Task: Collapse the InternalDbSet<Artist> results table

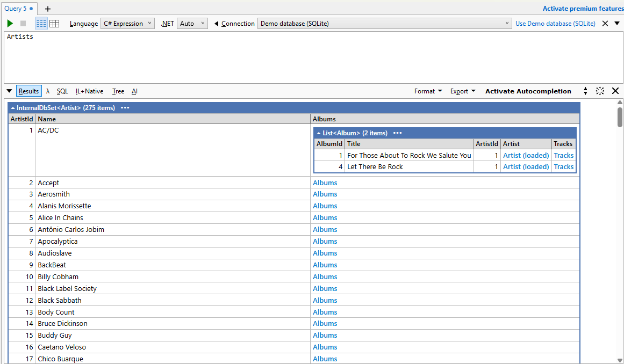Action: coord(13,107)
